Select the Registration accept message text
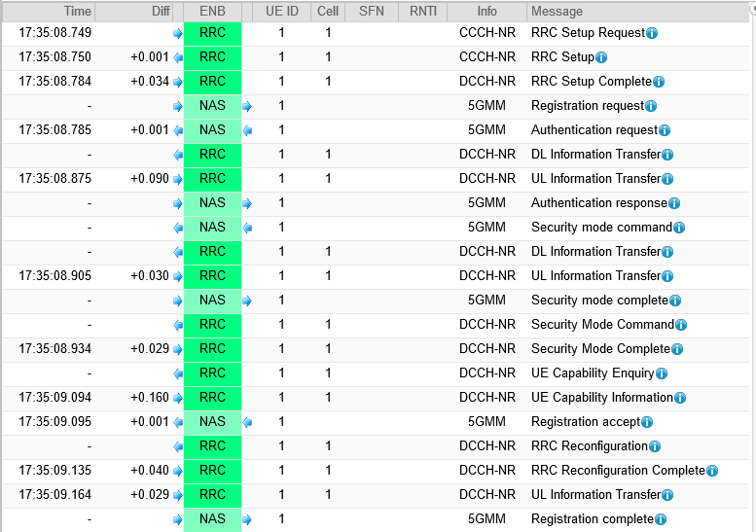Screen dimensions: 756x532 (x=586, y=422)
